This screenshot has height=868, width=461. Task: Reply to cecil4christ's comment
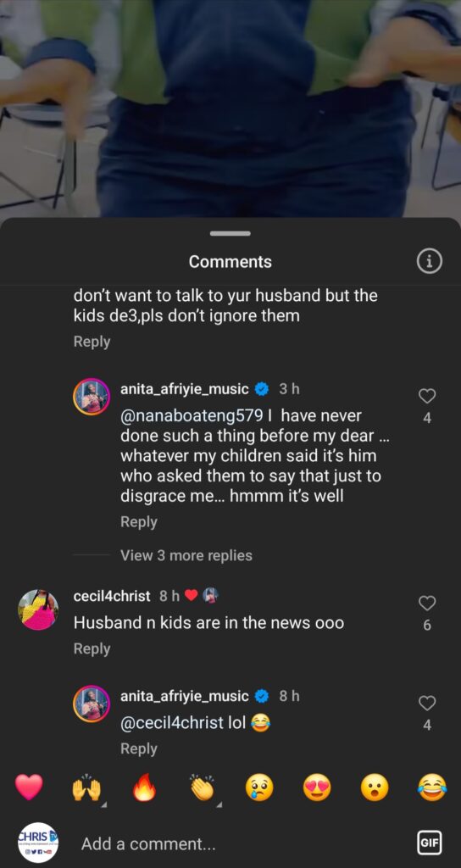point(92,648)
